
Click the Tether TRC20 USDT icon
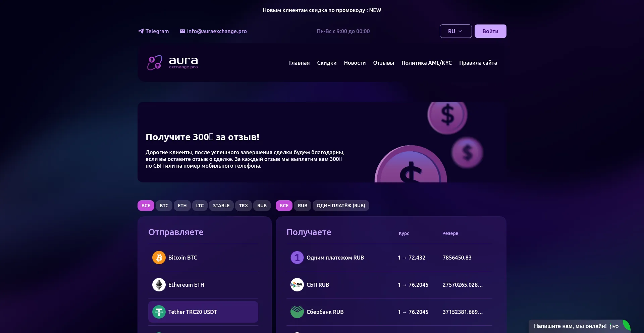pyautogui.click(x=159, y=312)
